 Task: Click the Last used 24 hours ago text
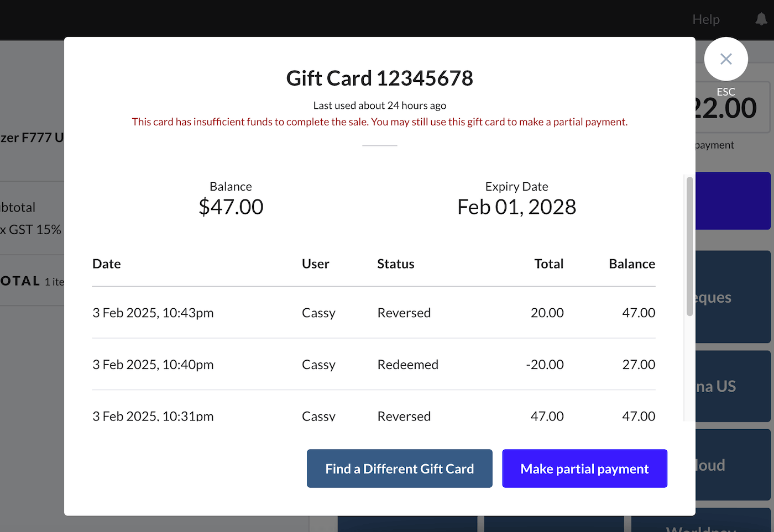[x=380, y=106]
